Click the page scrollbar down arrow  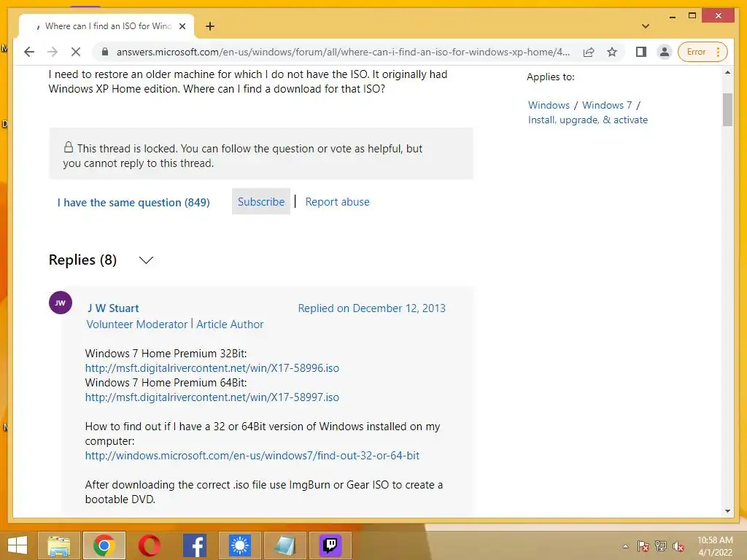(x=727, y=511)
